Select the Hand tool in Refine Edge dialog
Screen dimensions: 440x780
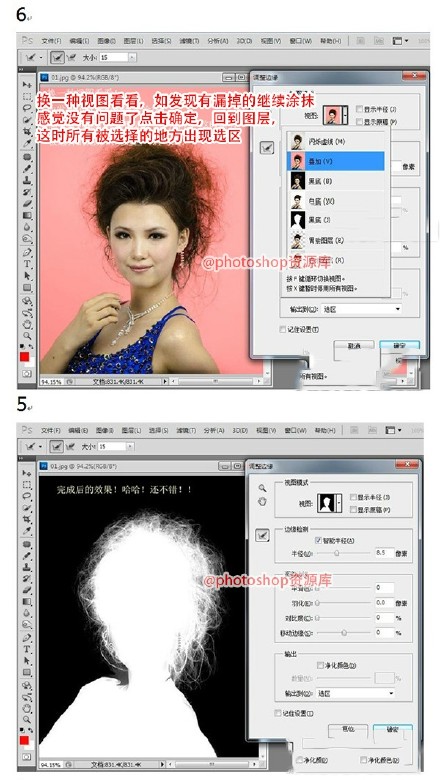262,501
